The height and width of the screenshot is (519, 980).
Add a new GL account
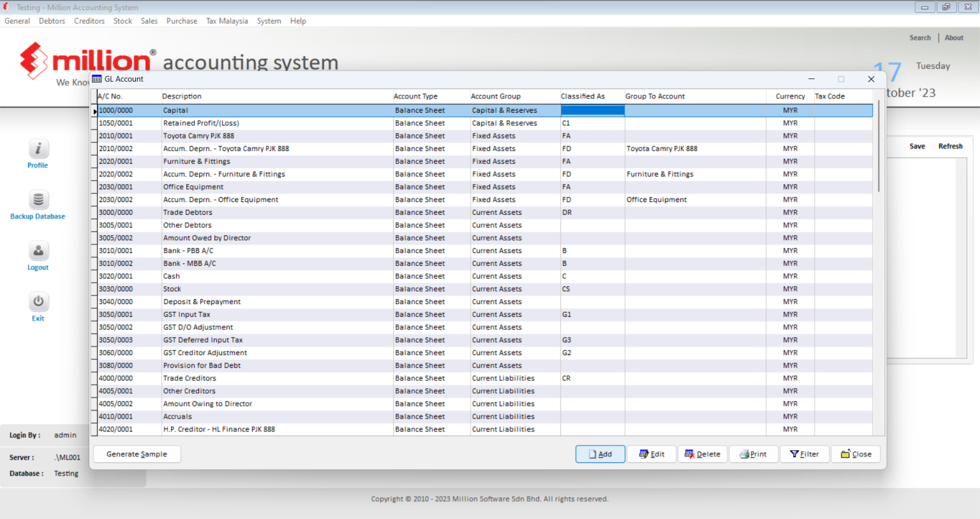coord(600,454)
